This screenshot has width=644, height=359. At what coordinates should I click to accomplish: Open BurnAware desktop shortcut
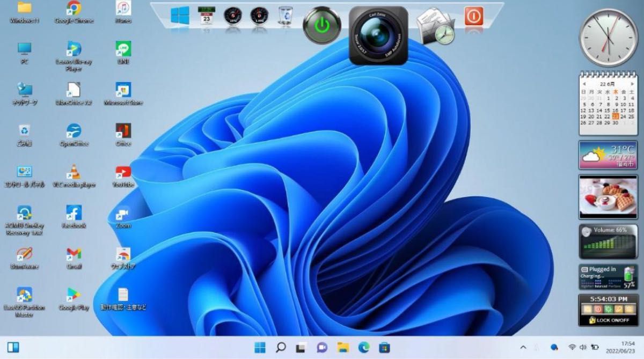(x=24, y=258)
